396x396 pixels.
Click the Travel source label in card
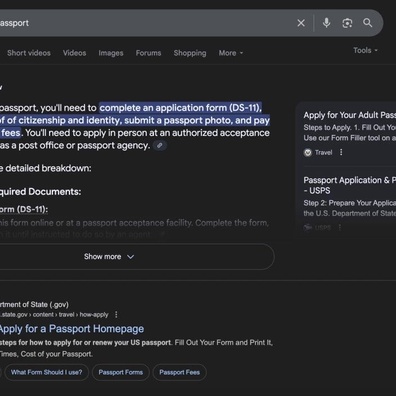[x=323, y=153]
